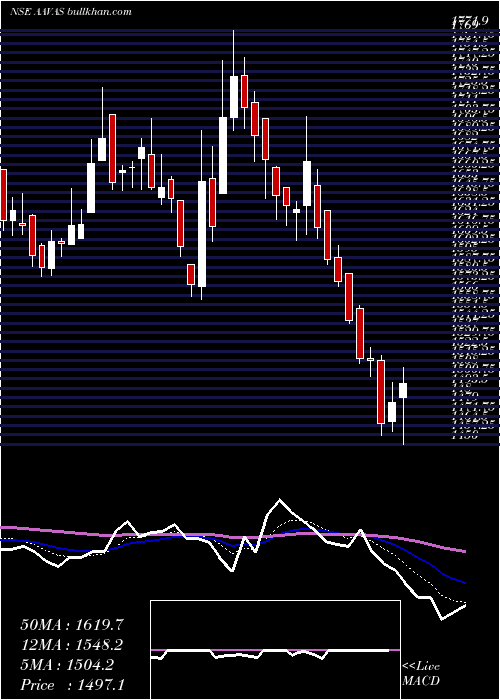Click the NSE AAVAS bullkhan.com chart title
The width and height of the screenshot is (500, 700).
pos(71,12)
